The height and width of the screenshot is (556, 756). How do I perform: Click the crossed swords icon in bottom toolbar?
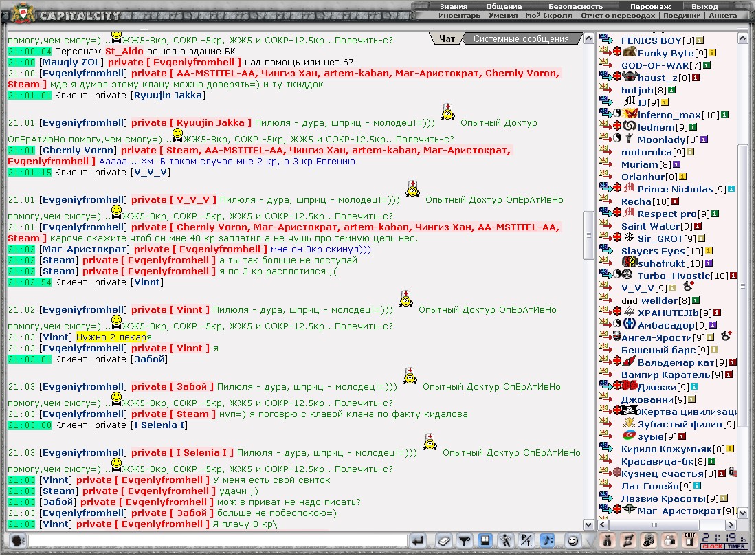pos(627,541)
